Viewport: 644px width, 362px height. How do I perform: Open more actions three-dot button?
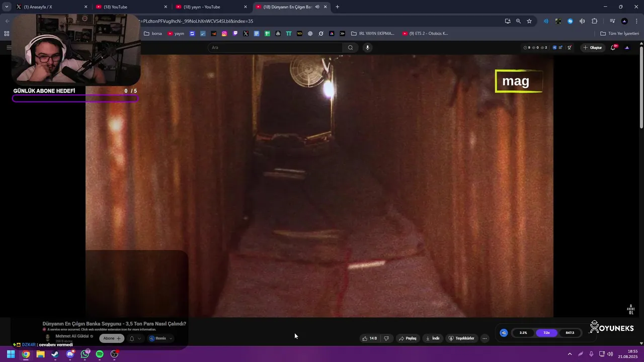[485, 338]
